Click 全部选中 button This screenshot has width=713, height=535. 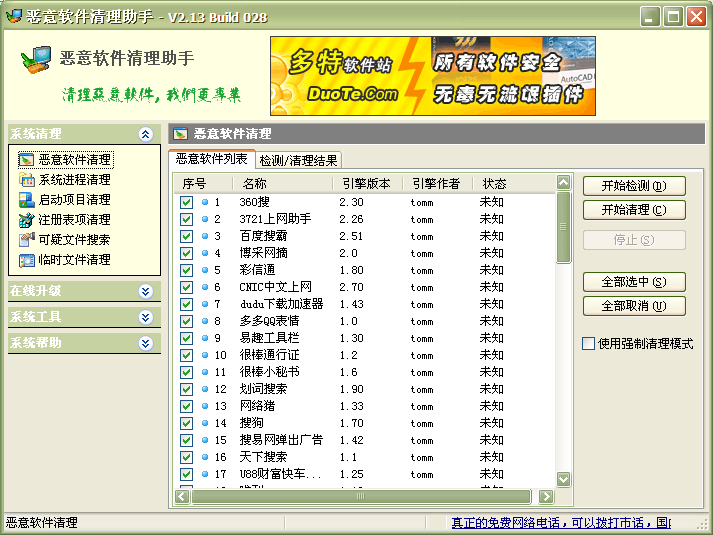tap(634, 282)
